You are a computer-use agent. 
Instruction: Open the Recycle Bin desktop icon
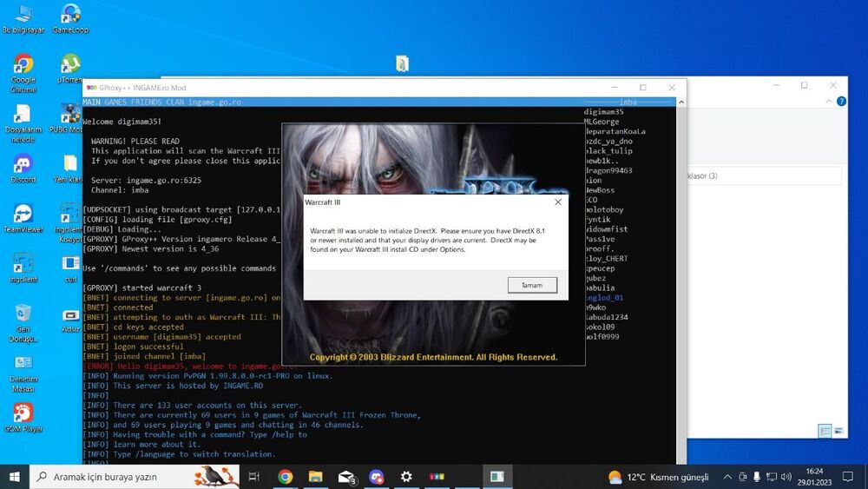click(x=23, y=315)
